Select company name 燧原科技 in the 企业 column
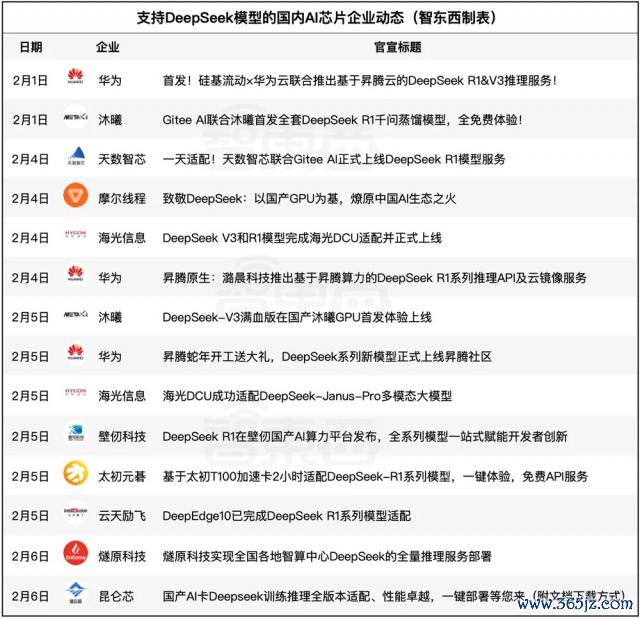This screenshot has width=640, height=619. click(122, 556)
